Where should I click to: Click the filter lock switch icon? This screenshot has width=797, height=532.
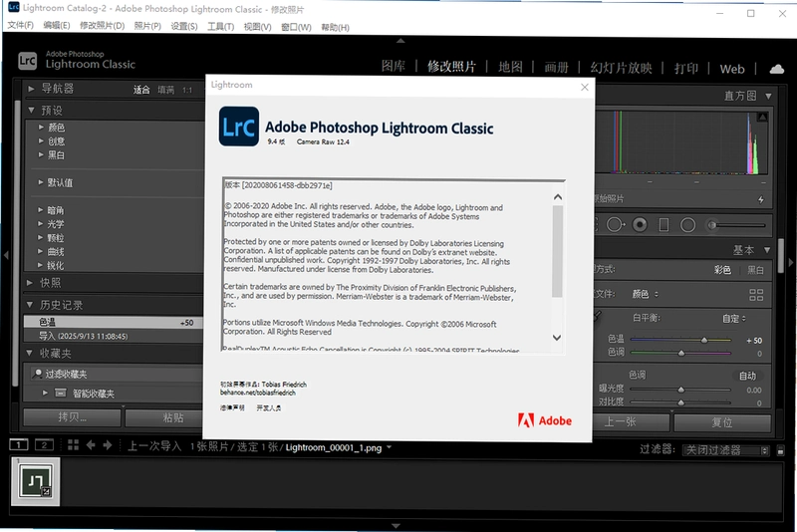pyautogui.click(x=781, y=450)
